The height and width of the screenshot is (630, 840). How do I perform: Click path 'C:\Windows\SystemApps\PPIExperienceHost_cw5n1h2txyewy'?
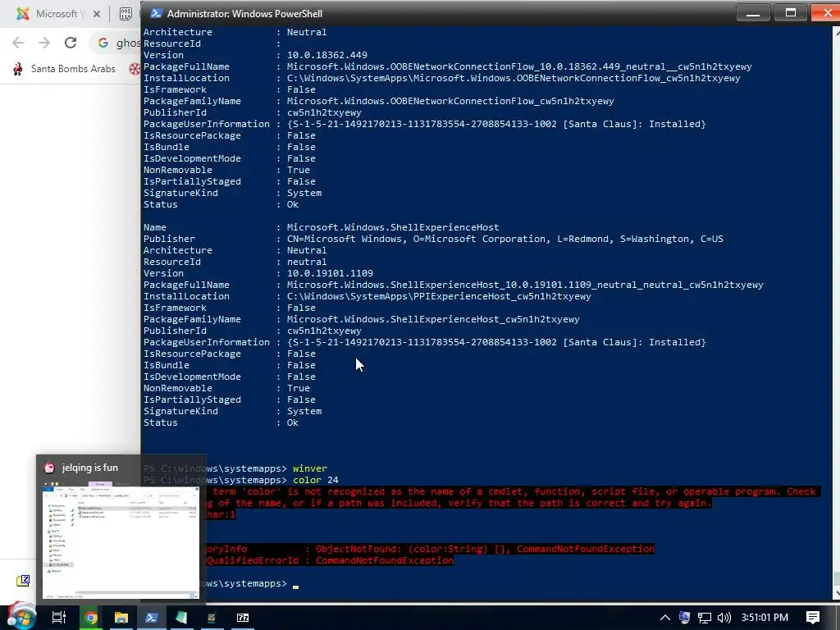click(439, 296)
